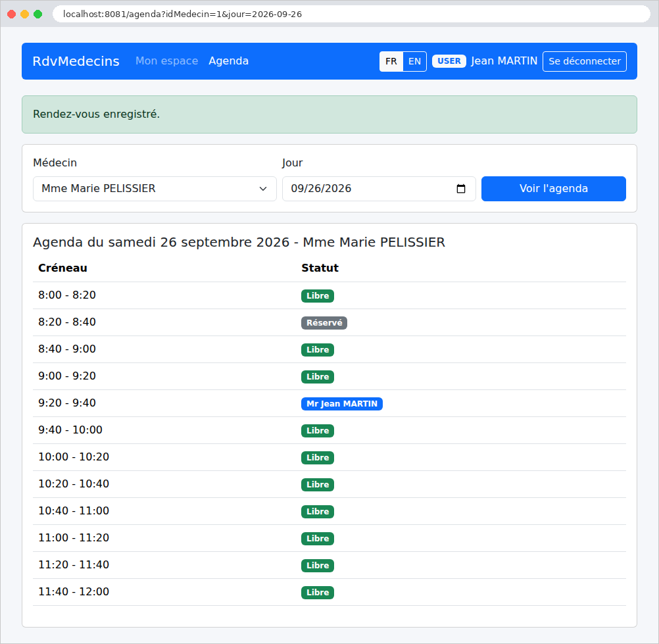Click the Libre badge for 8:00 - 8:20

[x=317, y=296]
